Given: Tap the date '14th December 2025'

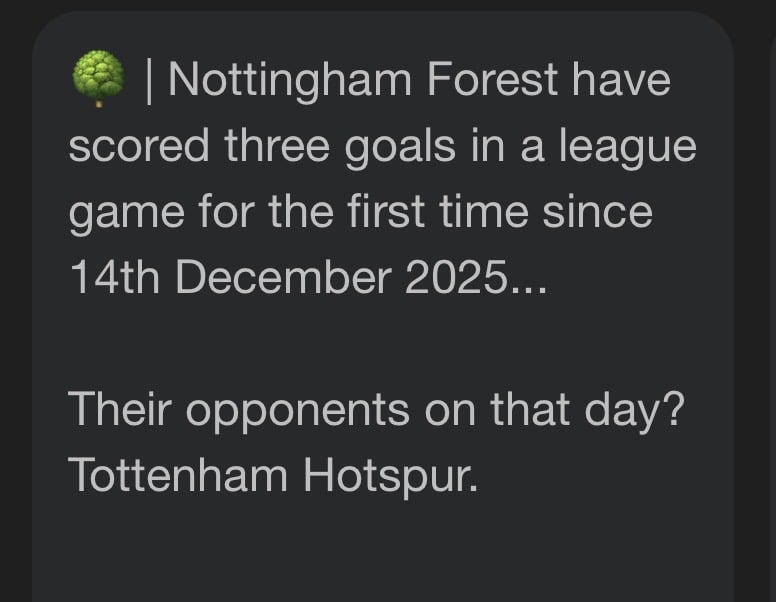Looking at the screenshot, I should [x=288, y=279].
